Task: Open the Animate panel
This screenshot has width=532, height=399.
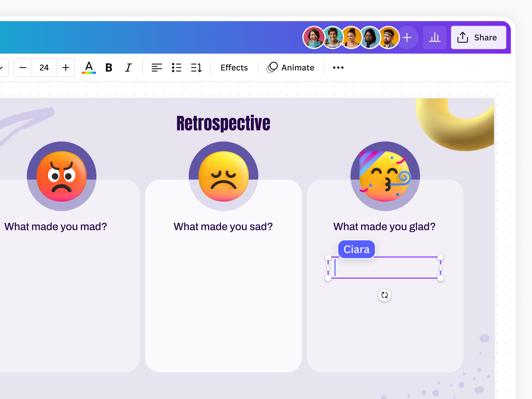Action: [291, 68]
